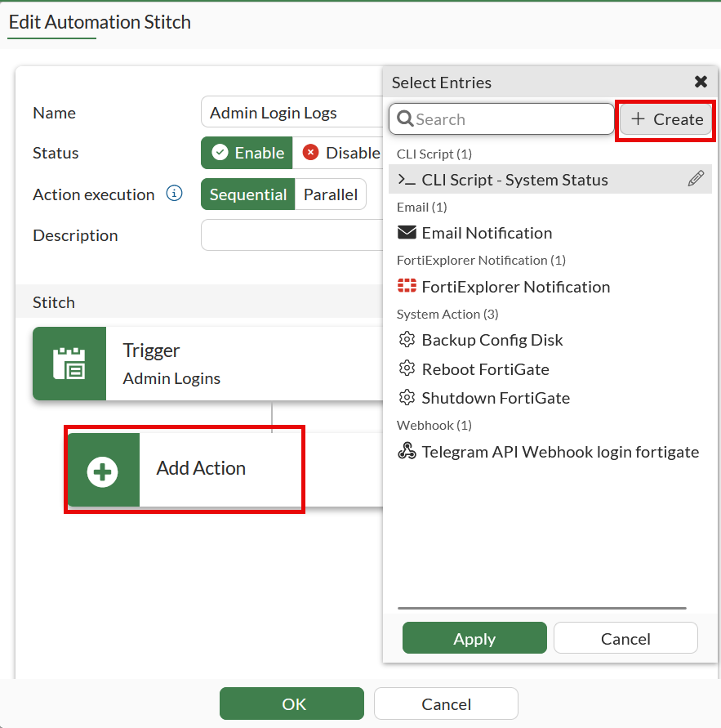
Task: Set Status to Enable
Action: (247, 153)
